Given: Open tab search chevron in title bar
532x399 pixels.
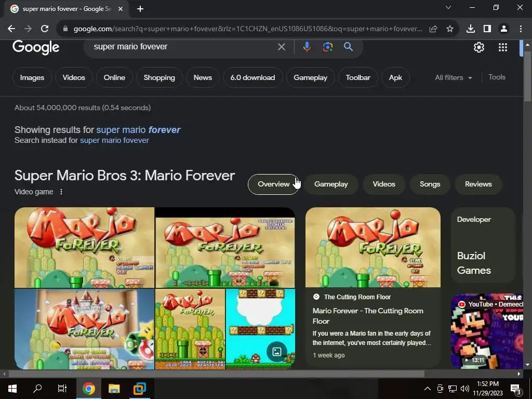Looking at the screenshot, I should (x=448, y=7).
